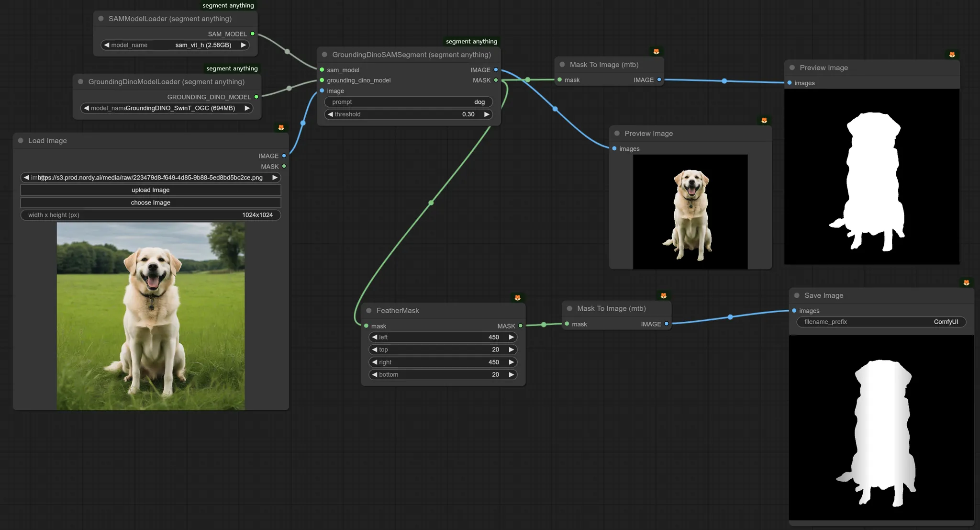
Task: Click the fox badge on top Mask To Image node
Action: click(656, 52)
